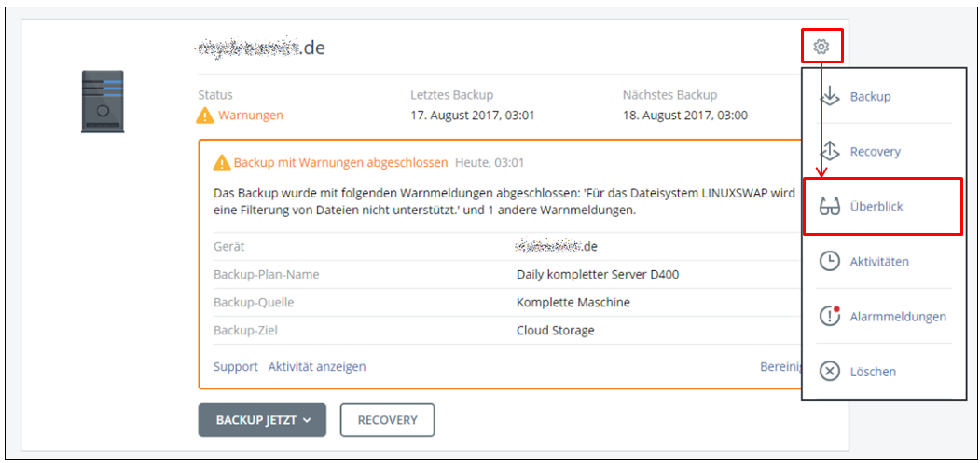Image resolution: width=980 pixels, height=463 pixels.
Task: Click the LINUXSWAP warning message text
Action: point(504,202)
